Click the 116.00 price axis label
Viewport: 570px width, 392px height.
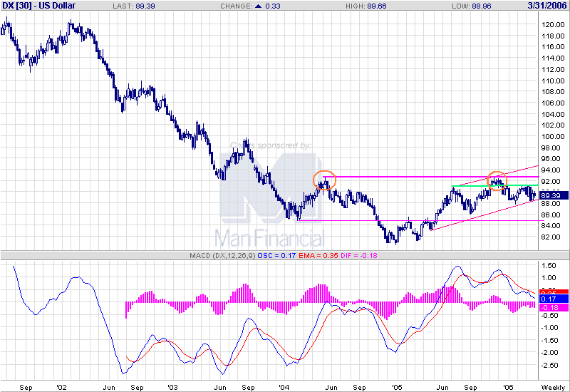(553, 46)
